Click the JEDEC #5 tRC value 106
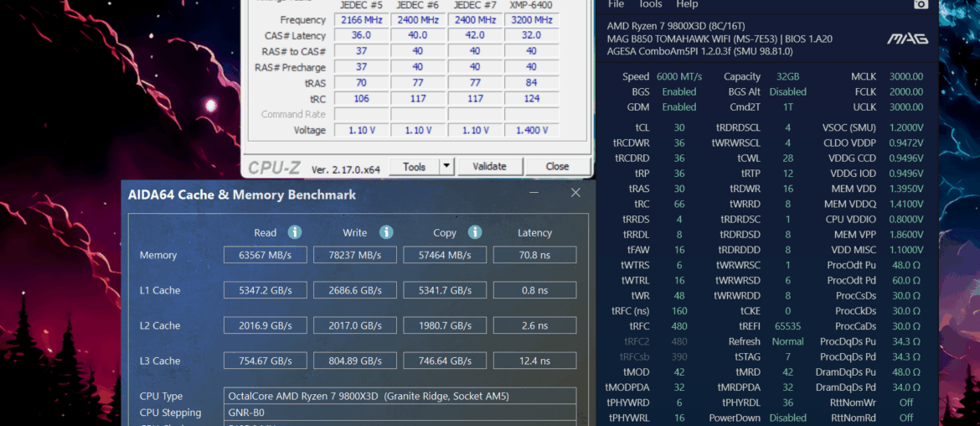The height and width of the screenshot is (426, 980). (x=361, y=98)
